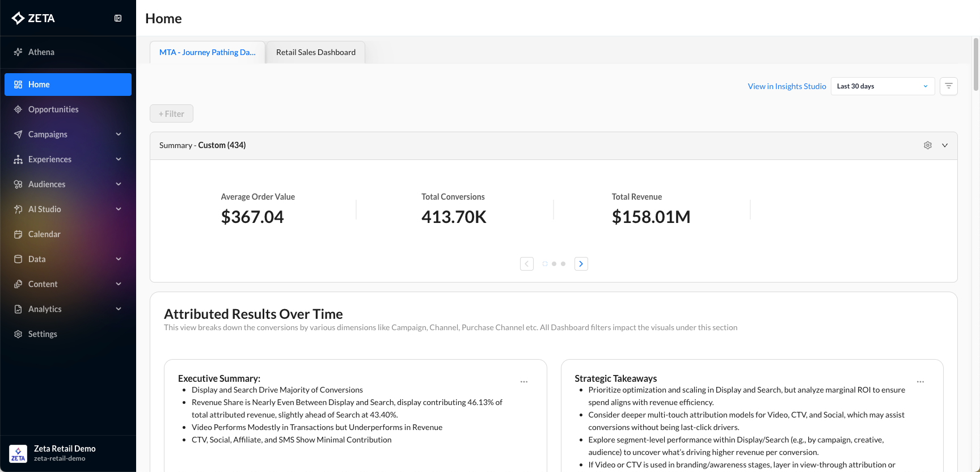Click the vertical page scrollbar
The image size is (980, 472).
tap(975, 64)
